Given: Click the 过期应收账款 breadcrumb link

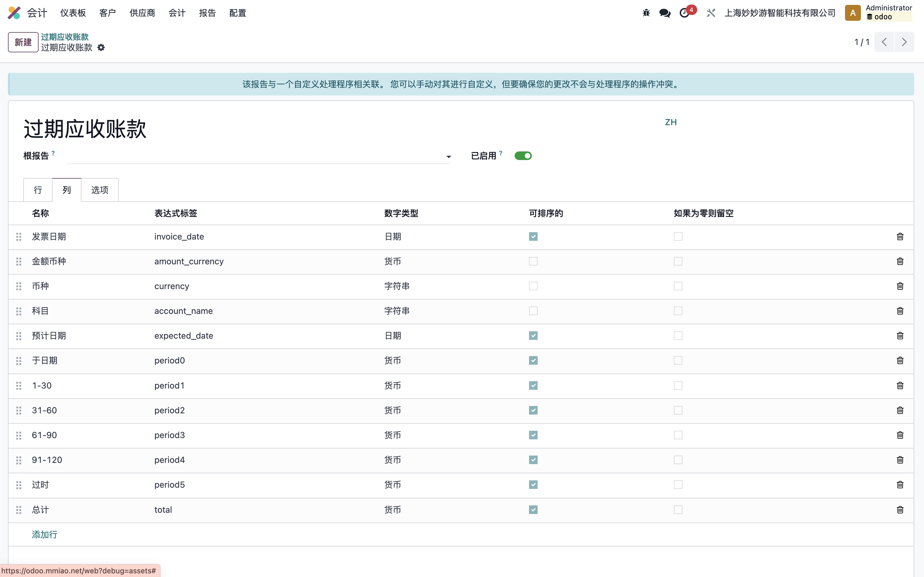Looking at the screenshot, I should coord(65,37).
